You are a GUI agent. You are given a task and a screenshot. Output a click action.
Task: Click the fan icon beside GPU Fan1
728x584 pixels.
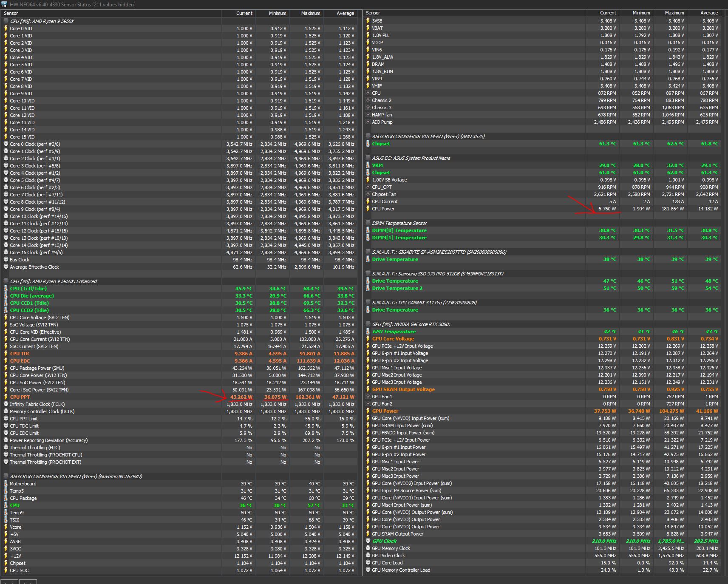coord(368,397)
